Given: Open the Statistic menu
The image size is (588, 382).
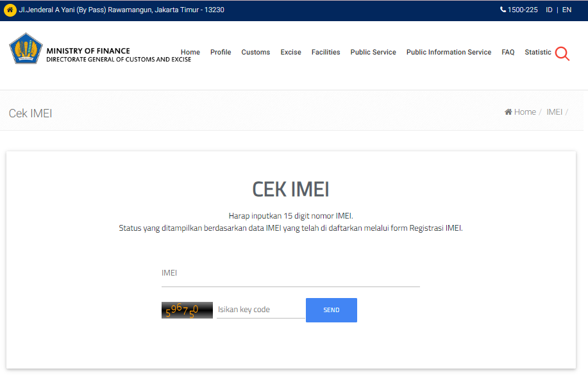Looking at the screenshot, I should pos(538,52).
